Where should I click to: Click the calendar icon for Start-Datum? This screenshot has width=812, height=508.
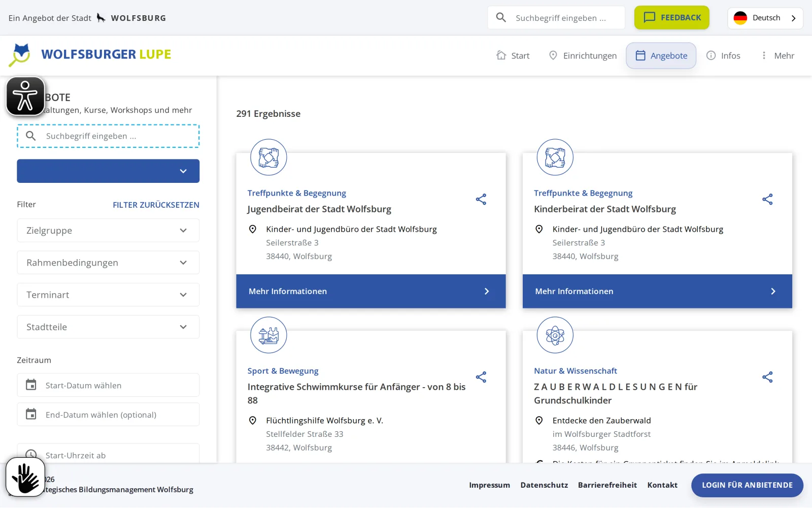coord(31,385)
